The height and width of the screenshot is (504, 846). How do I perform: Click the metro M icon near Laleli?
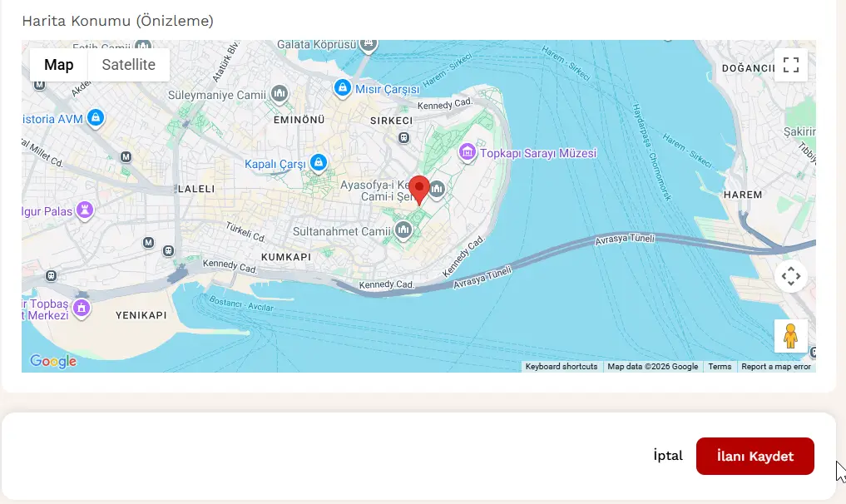[126, 157]
